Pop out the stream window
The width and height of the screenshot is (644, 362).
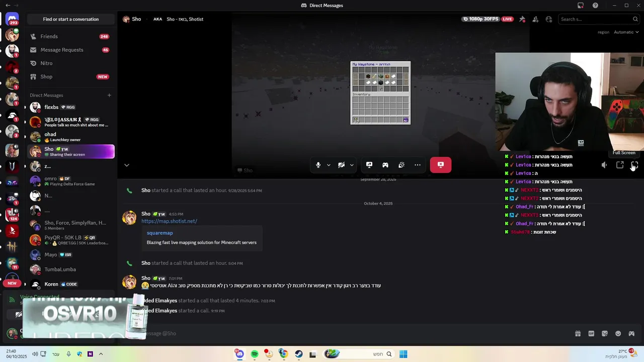click(x=620, y=165)
